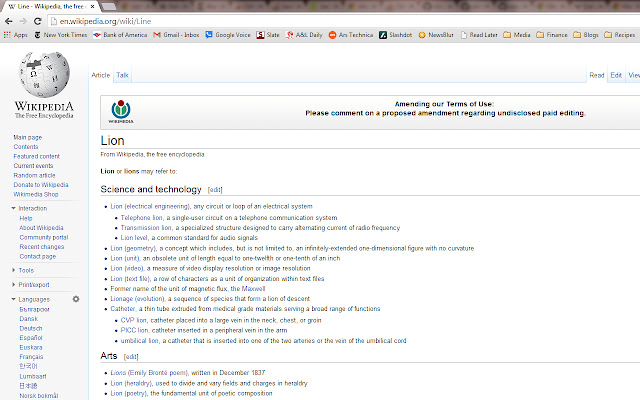Click Donate to Wikipedia link
Image resolution: width=640 pixels, height=400 pixels.
point(41,185)
